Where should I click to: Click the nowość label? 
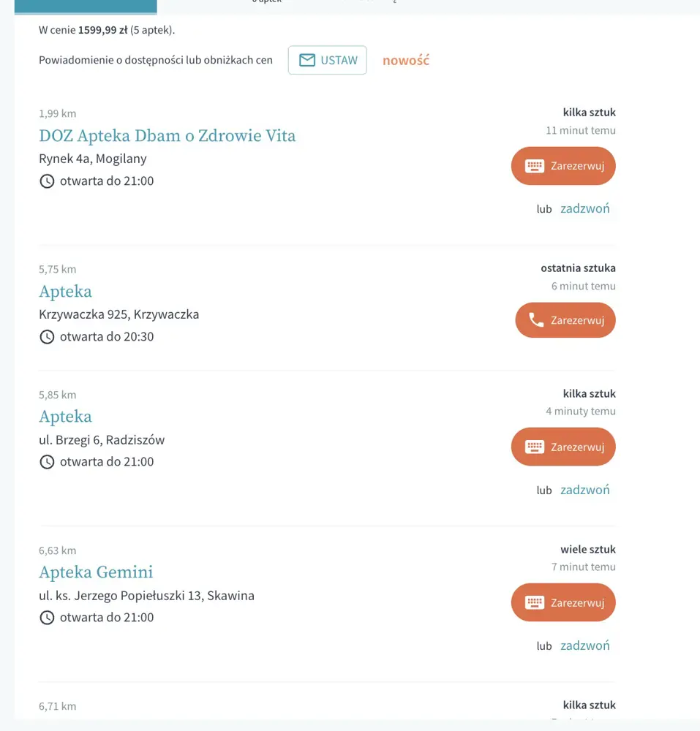point(406,60)
